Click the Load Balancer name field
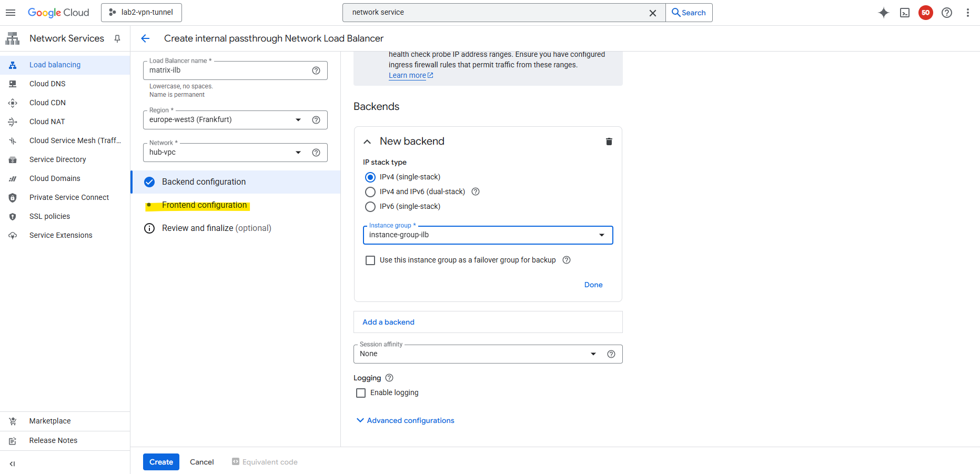980x474 pixels. [x=227, y=70]
